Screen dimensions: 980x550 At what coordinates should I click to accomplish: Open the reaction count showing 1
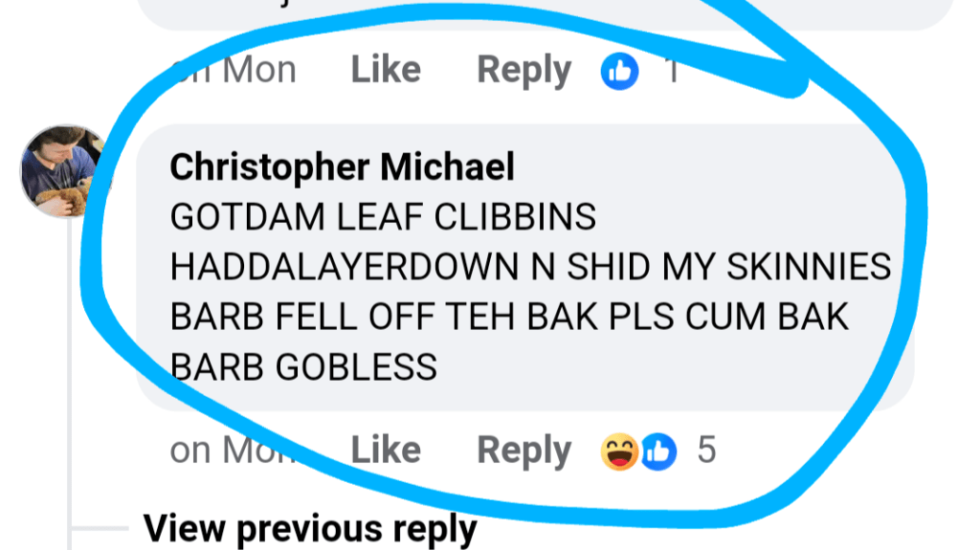(672, 70)
